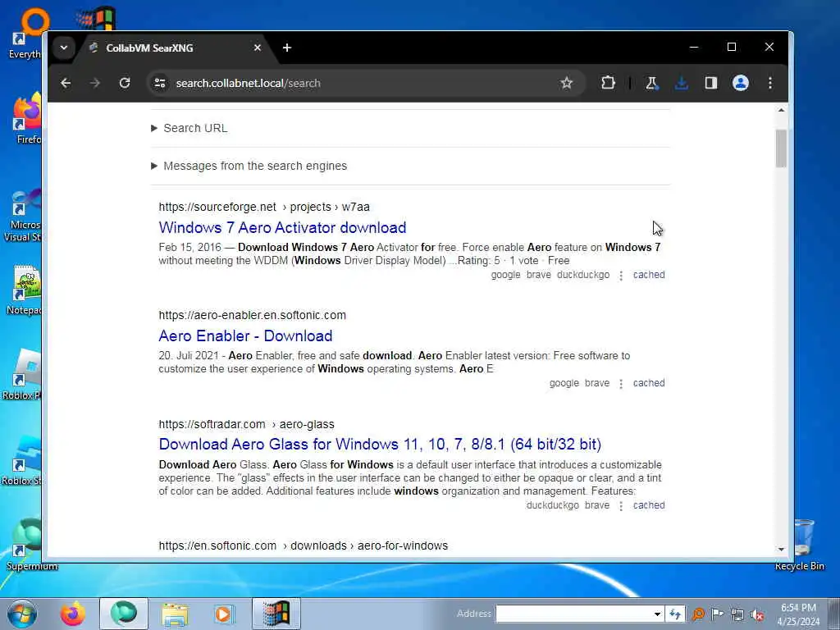Click brave engine label on softradar result
Viewport: 840px width, 630px height.
(x=597, y=505)
